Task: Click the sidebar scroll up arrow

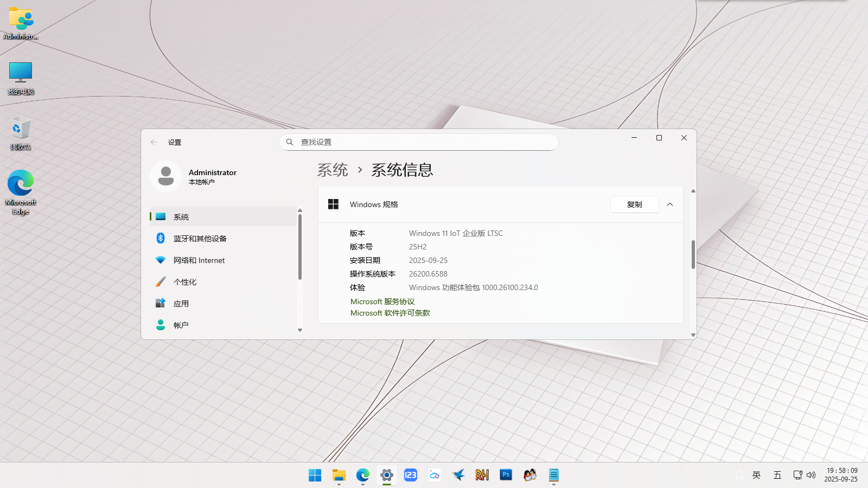Action: [300, 210]
